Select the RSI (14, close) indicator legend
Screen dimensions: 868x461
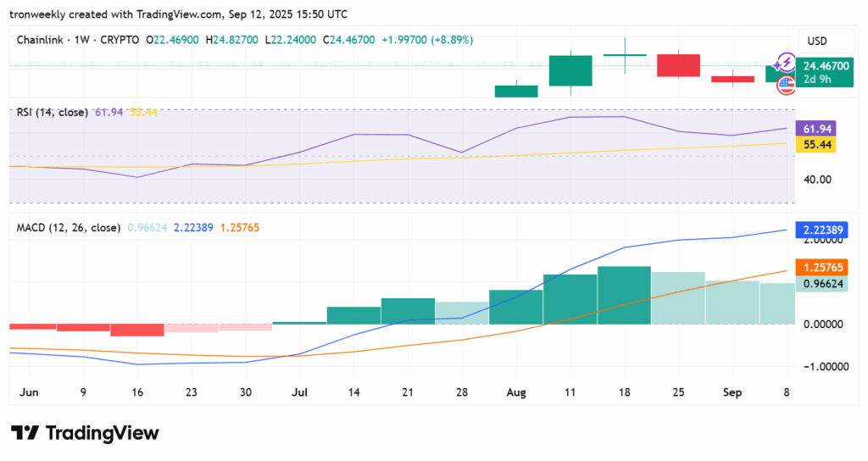point(52,113)
